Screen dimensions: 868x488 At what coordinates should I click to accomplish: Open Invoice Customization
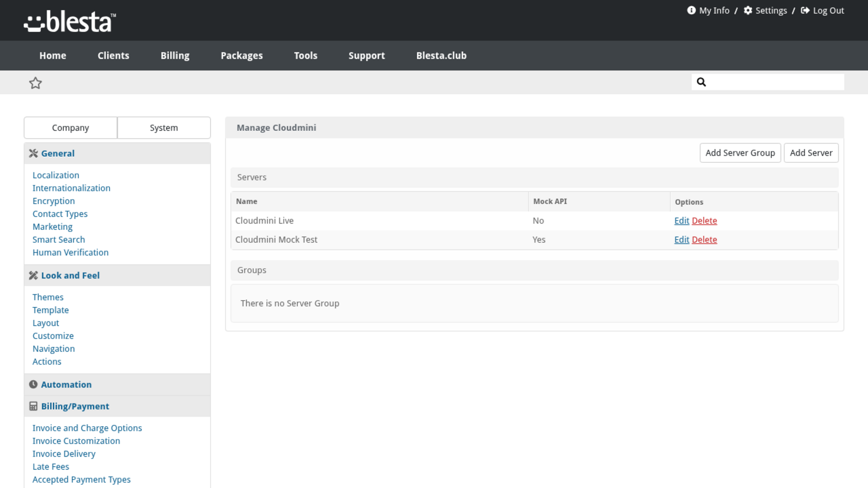coord(76,441)
